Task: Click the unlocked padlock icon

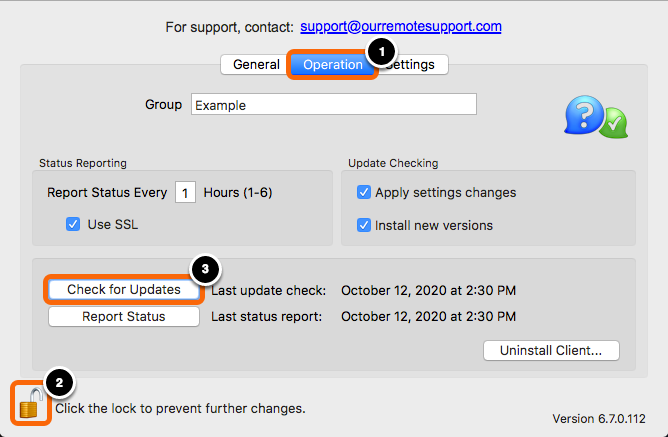Action: pos(31,403)
